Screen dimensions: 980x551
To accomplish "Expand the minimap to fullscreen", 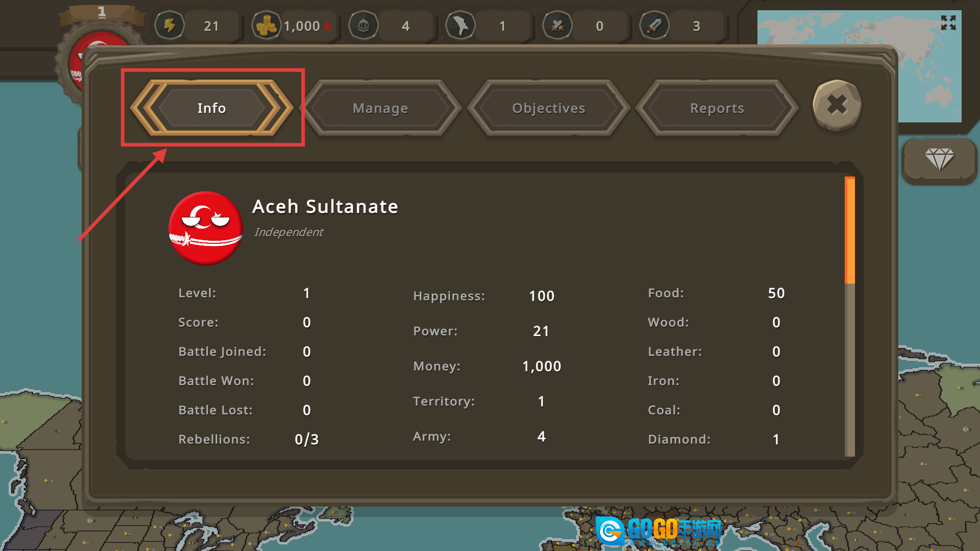I will click(x=948, y=22).
